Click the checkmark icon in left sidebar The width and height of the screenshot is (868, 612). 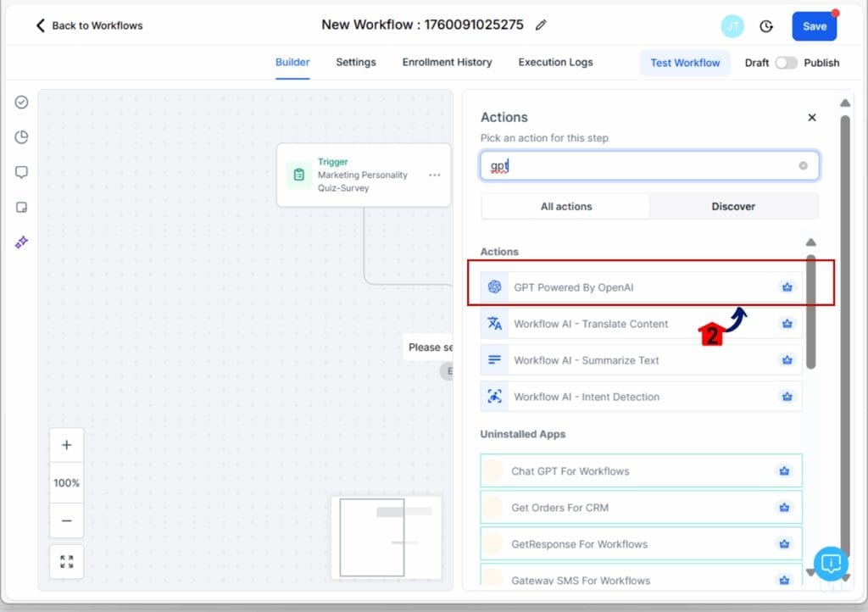pos(22,102)
